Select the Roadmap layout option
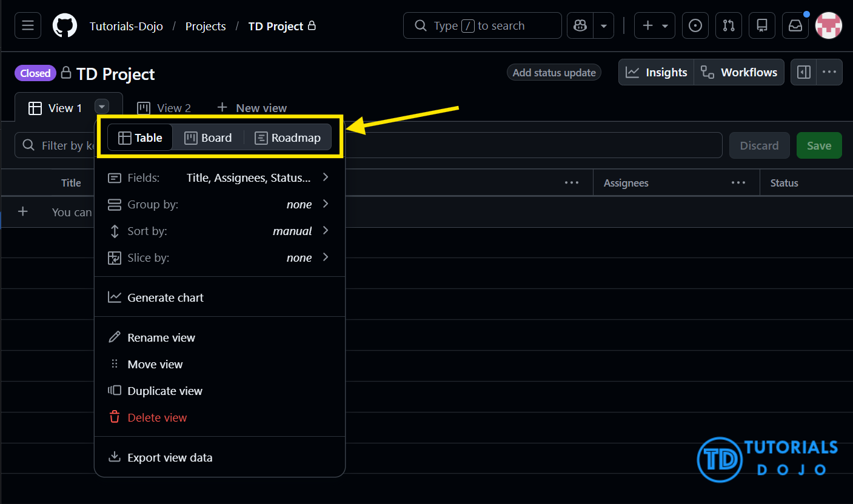Viewport: 853px width, 504px height. [x=287, y=138]
